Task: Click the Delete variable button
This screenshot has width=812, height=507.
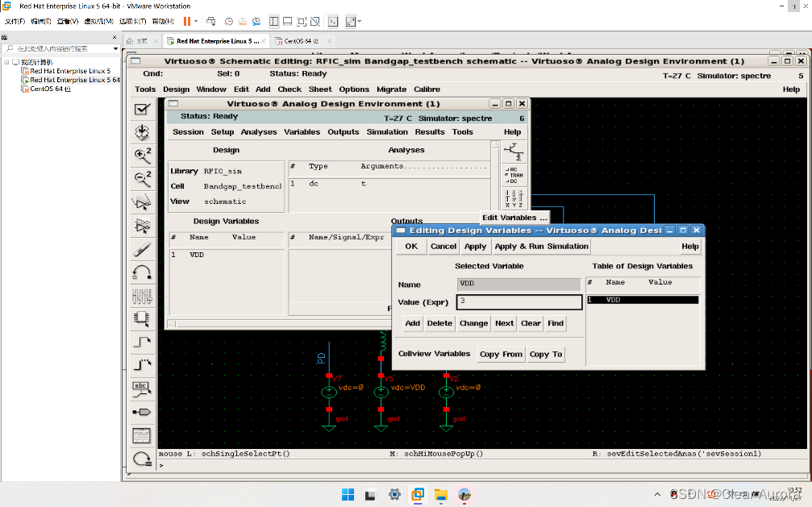Action: pos(439,323)
